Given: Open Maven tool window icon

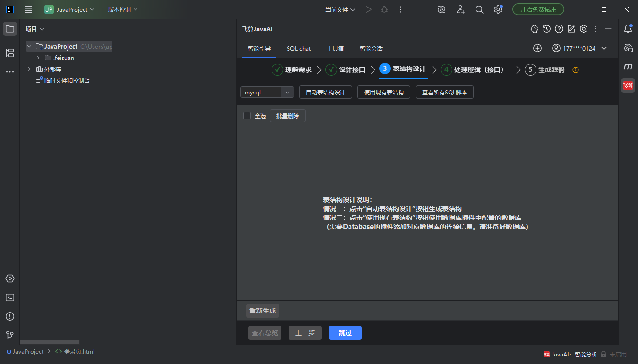Looking at the screenshot, I should click(x=628, y=67).
